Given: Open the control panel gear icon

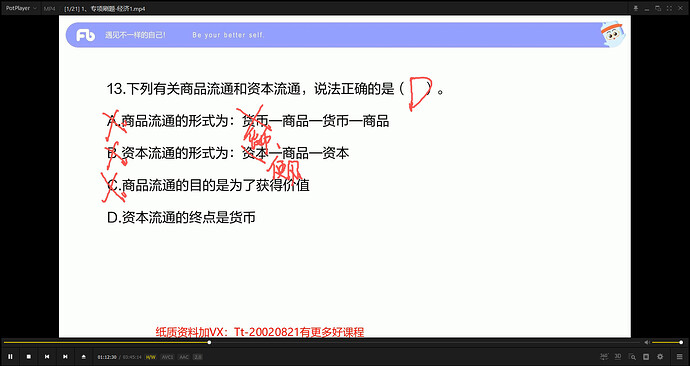Looking at the screenshot, I should [660, 357].
